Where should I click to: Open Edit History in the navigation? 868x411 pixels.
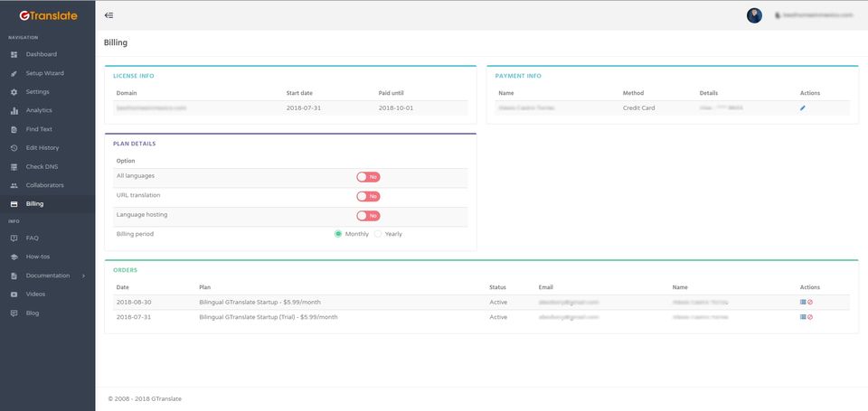42,148
